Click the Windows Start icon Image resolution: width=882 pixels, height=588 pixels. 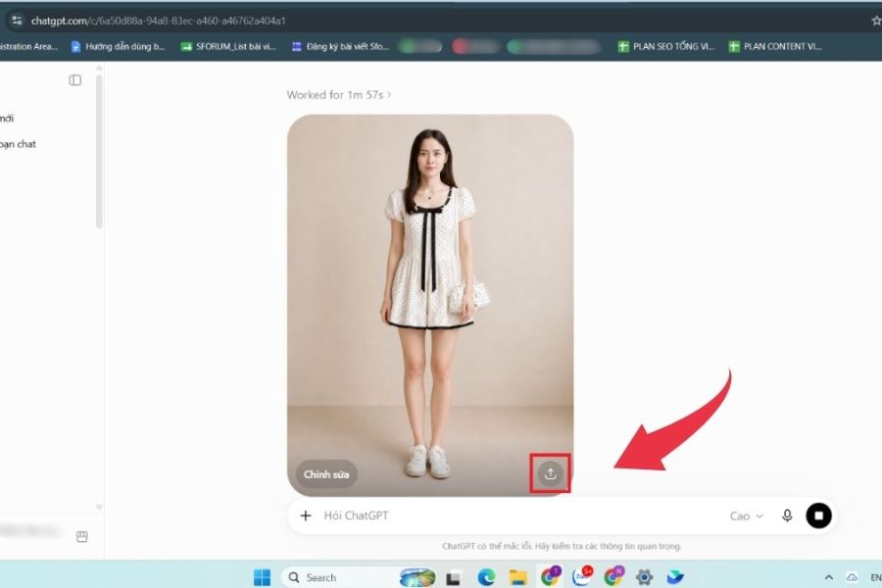click(262, 577)
